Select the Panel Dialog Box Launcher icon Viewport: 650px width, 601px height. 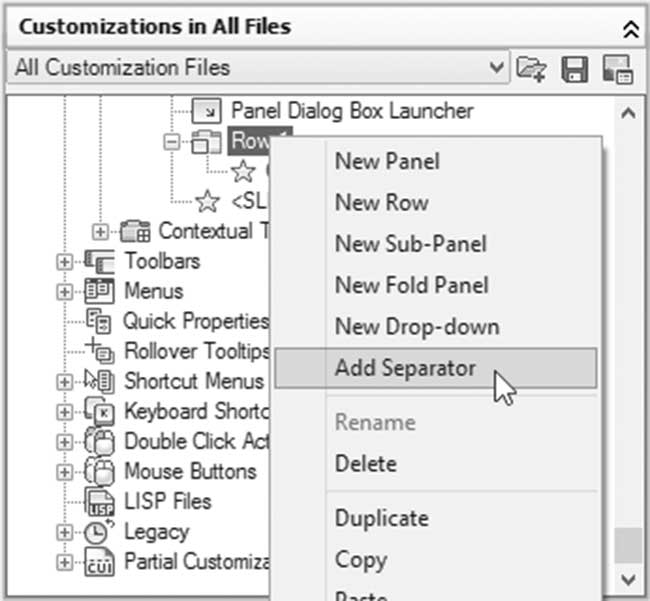pyautogui.click(x=206, y=111)
